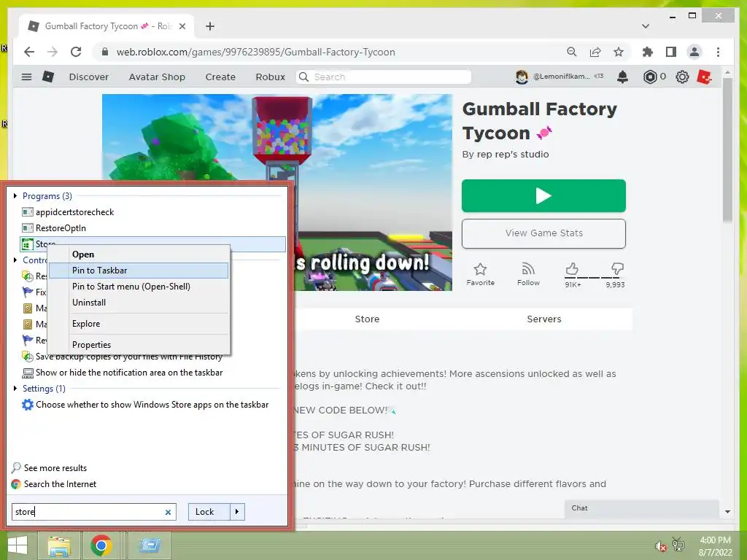Click the network tray icon
Image resolution: width=747 pixels, height=560 pixels.
coord(678,544)
